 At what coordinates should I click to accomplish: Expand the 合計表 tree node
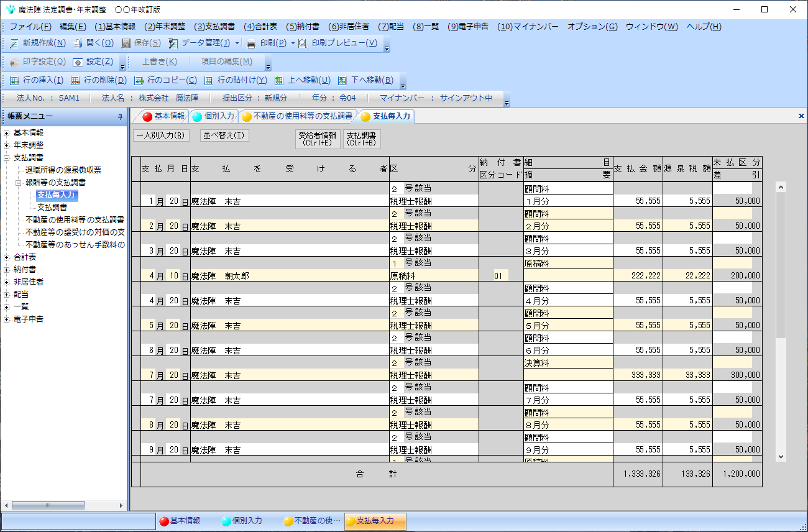point(6,257)
